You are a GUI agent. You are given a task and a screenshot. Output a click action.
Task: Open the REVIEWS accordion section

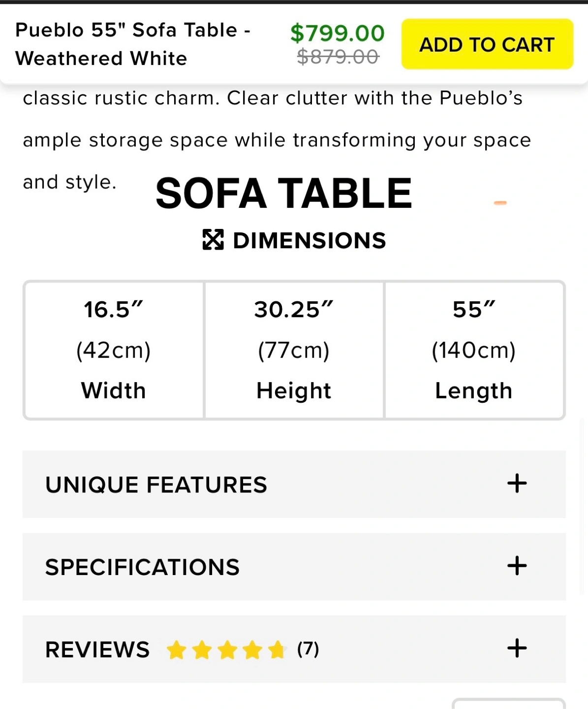[294, 649]
